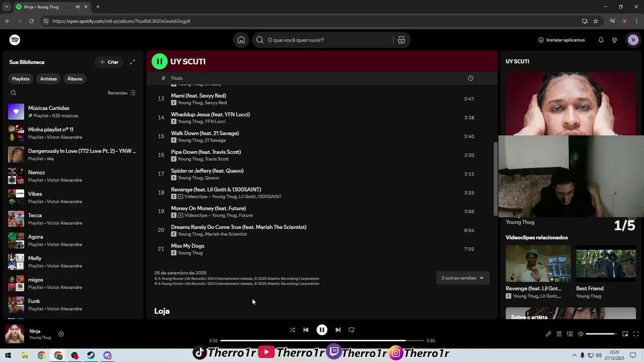The height and width of the screenshot is (362, 644).
Task: Open the notifications bell
Action: [x=601, y=40]
